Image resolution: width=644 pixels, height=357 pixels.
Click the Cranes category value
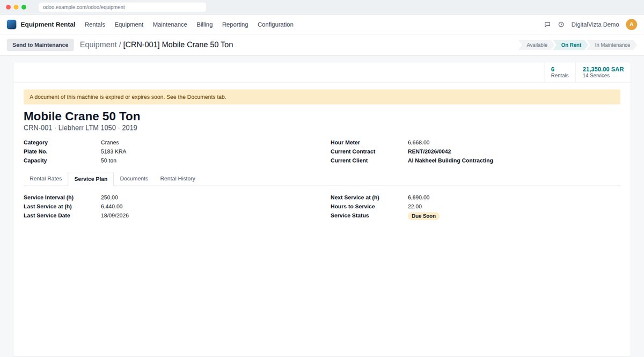click(110, 143)
